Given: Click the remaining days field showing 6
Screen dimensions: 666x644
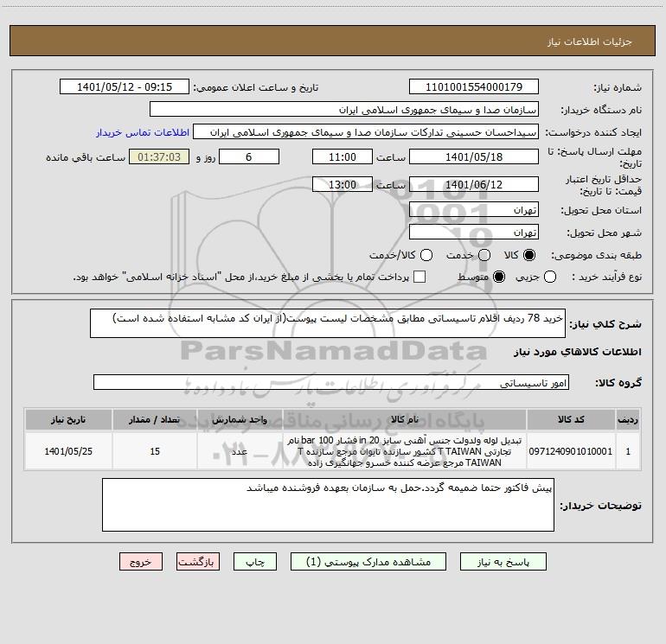Looking at the screenshot, I should [x=249, y=156].
